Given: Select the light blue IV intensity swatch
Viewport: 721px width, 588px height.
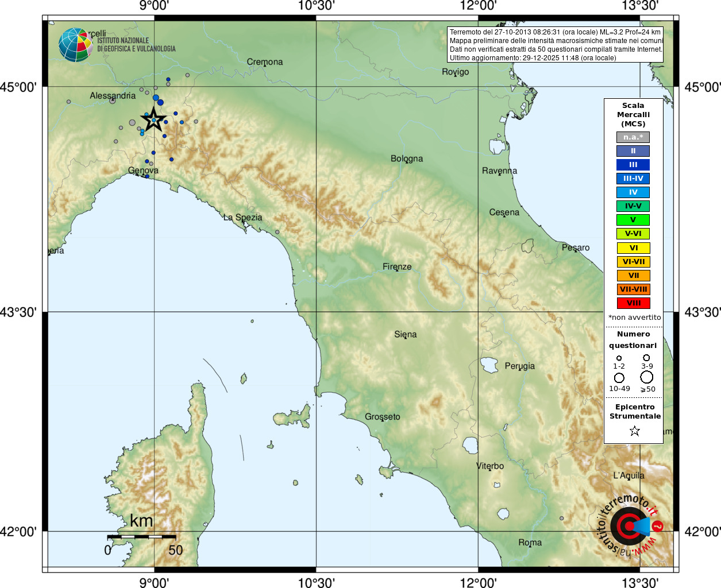Looking at the screenshot, I should click(633, 192).
